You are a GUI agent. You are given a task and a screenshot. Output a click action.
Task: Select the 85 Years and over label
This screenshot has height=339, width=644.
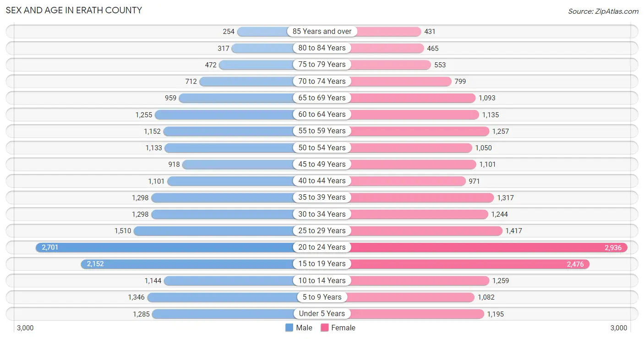[x=322, y=31]
